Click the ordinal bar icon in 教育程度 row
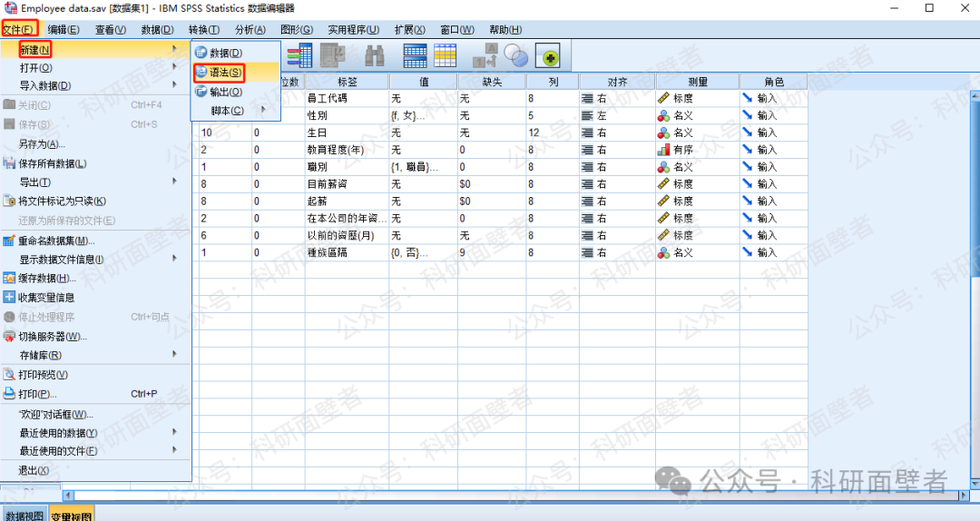The height and width of the screenshot is (521, 980). pos(663,150)
